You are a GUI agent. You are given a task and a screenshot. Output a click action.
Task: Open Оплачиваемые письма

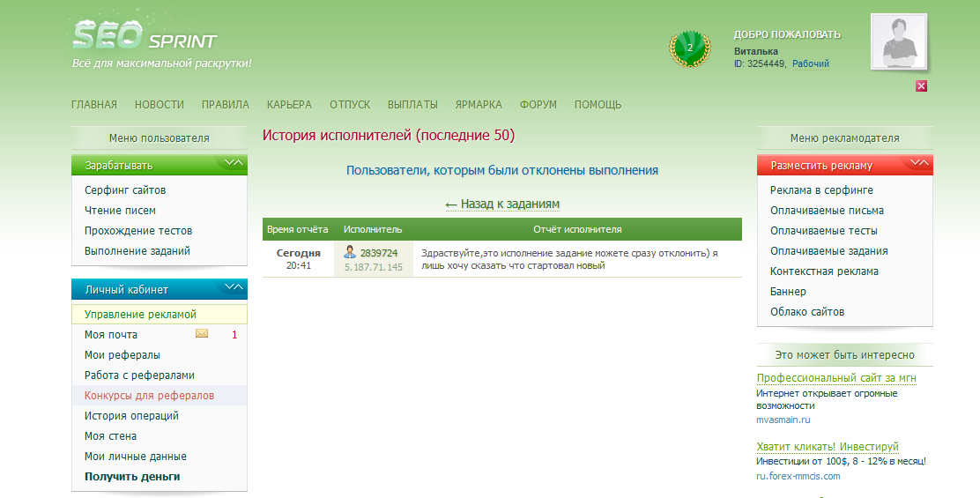(x=827, y=211)
